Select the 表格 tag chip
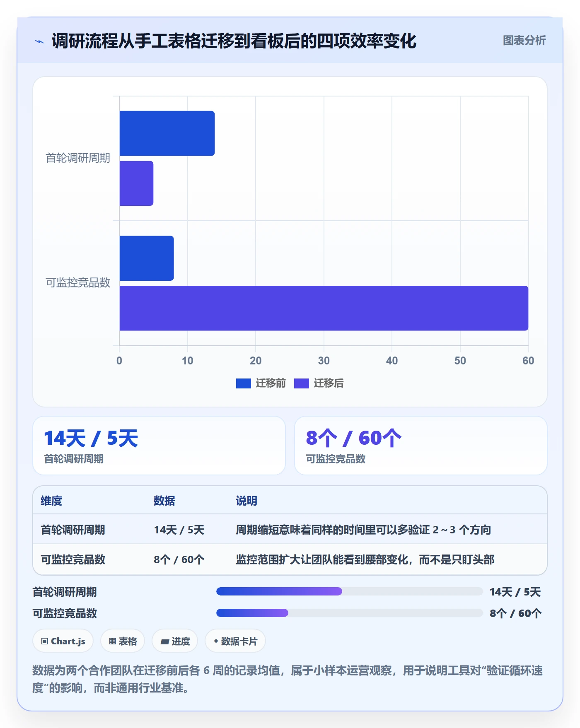The height and width of the screenshot is (728, 580). 123,641
